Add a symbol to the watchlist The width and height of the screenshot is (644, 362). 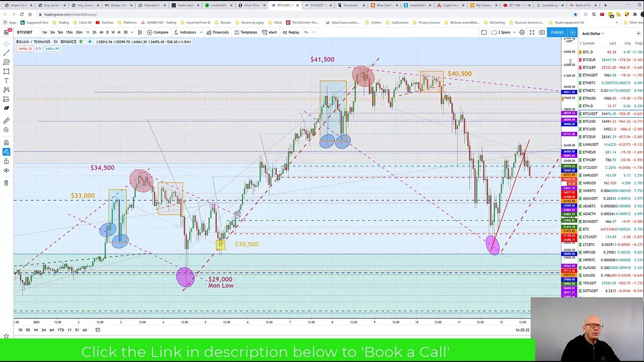638,33
